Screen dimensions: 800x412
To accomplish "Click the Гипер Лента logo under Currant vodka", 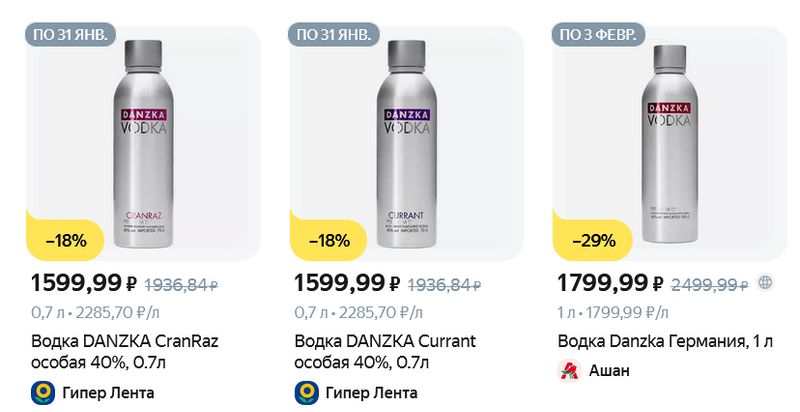I will tap(306, 391).
